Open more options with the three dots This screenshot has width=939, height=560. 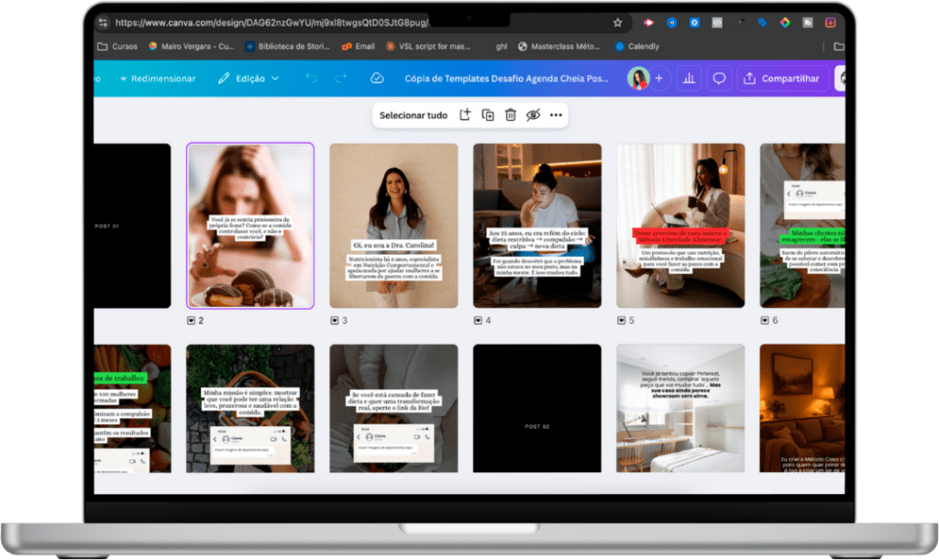(556, 115)
